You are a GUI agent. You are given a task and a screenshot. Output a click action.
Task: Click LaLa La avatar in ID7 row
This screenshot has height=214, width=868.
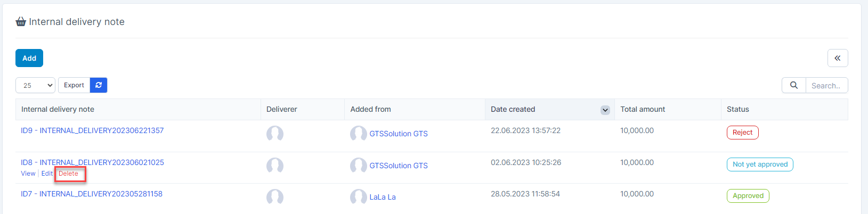click(x=358, y=197)
